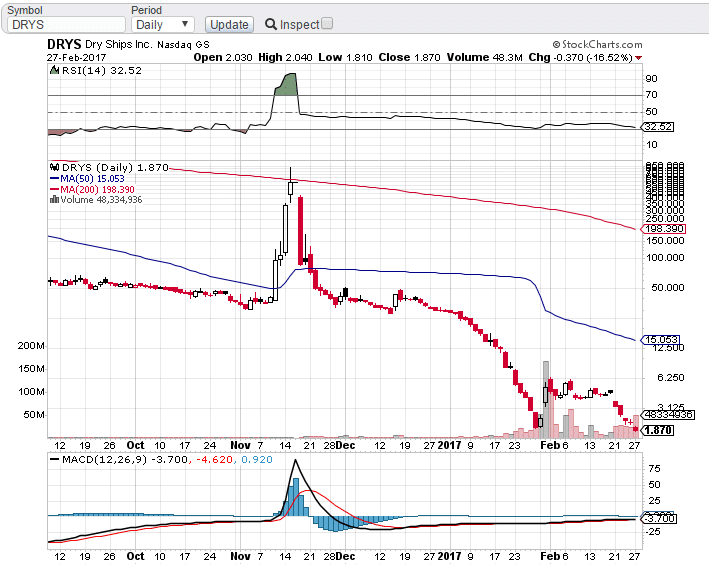Click the Inspect magnifying glass icon
The width and height of the screenshot is (709, 571).
pos(271,24)
